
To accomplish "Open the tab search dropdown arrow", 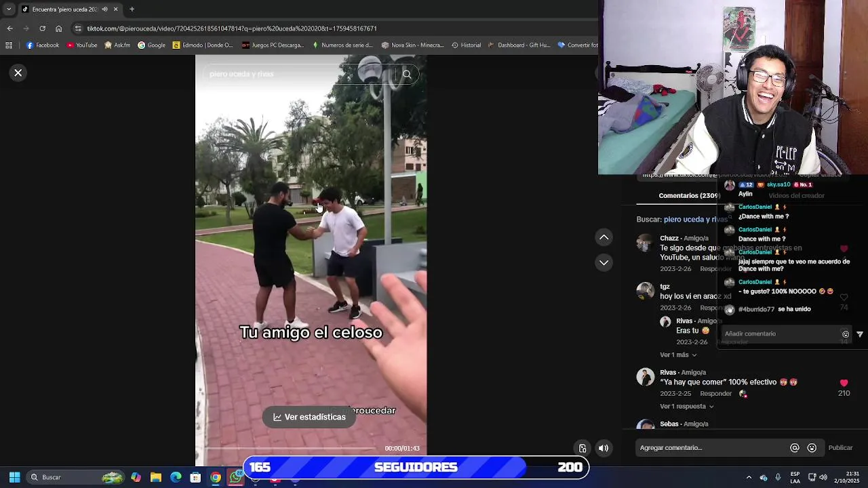I will point(8,9).
